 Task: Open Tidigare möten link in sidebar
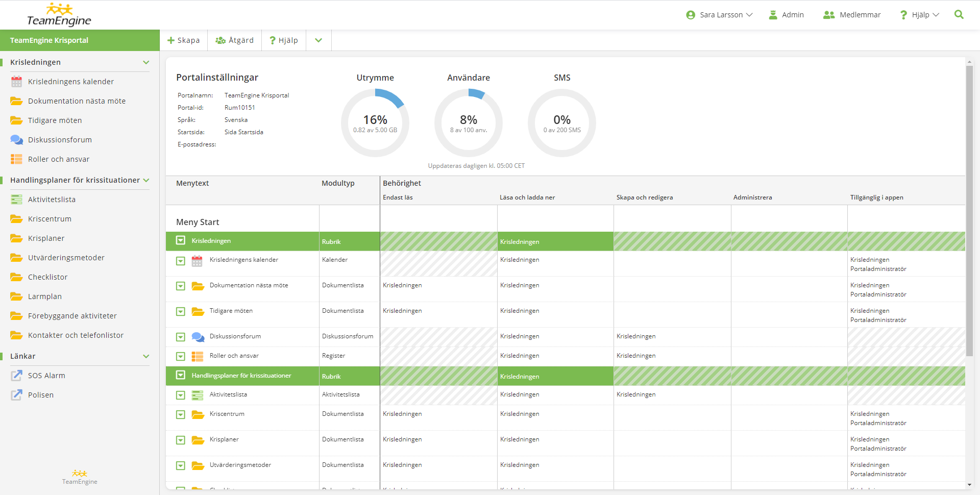(x=55, y=120)
